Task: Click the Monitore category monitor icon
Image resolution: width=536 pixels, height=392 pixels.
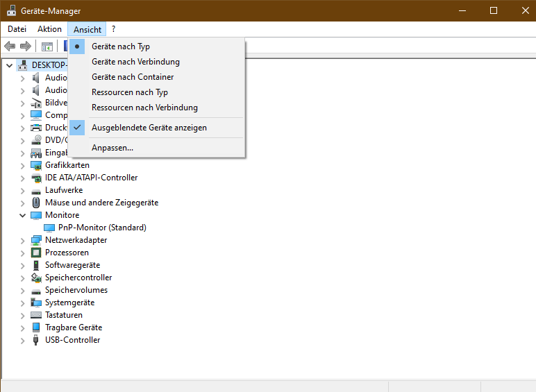Action: (36, 215)
